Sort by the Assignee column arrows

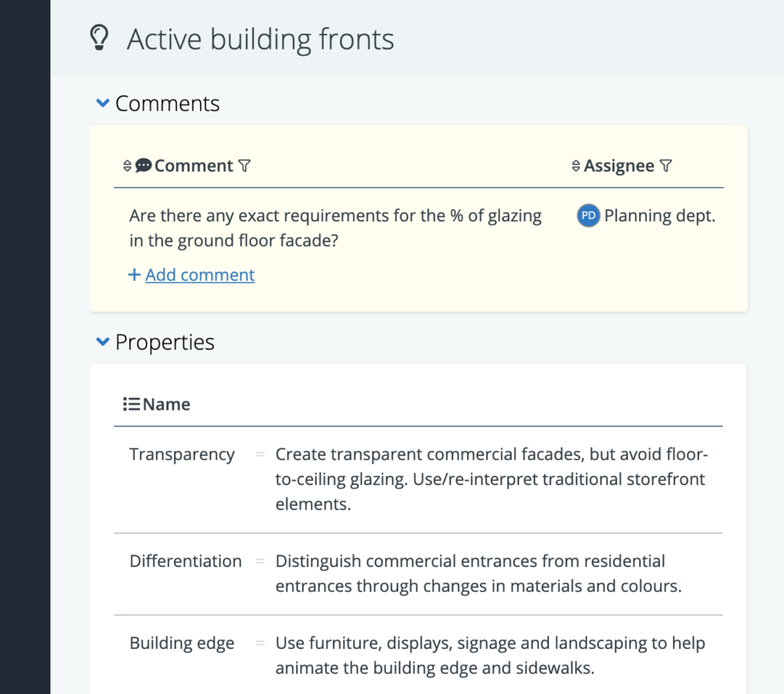[x=576, y=165]
